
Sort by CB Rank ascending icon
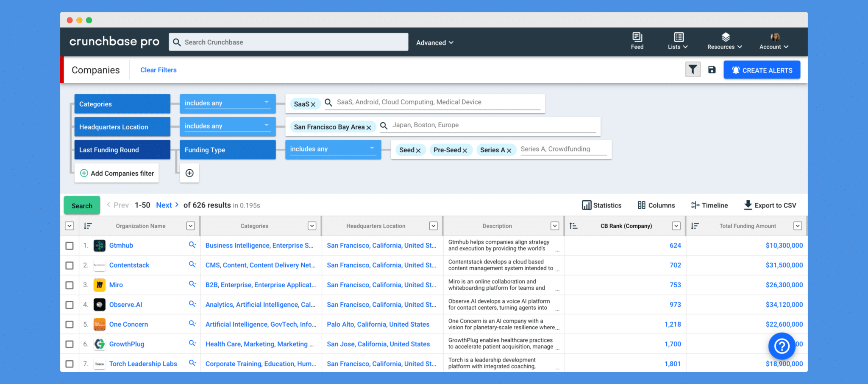coord(573,226)
